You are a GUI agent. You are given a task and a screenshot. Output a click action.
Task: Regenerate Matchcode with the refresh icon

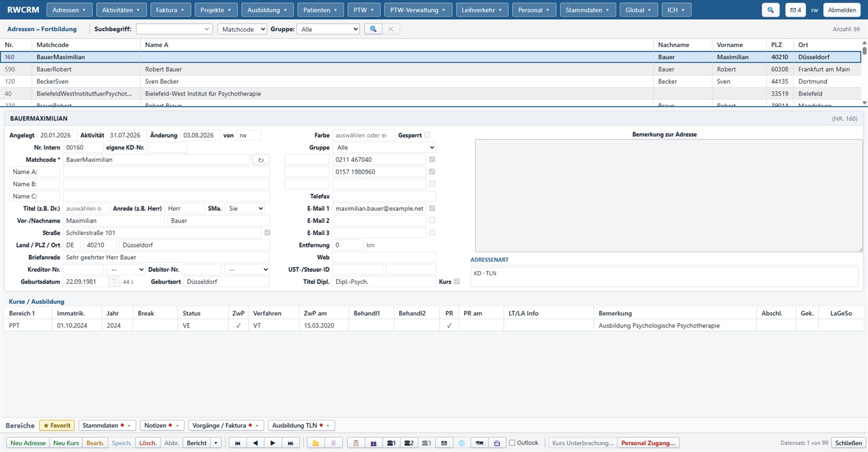260,160
